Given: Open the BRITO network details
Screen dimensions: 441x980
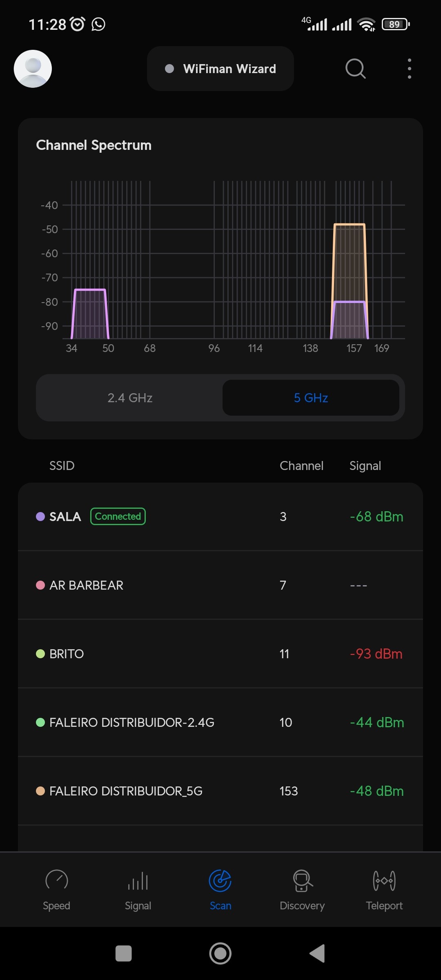Looking at the screenshot, I should click(220, 654).
